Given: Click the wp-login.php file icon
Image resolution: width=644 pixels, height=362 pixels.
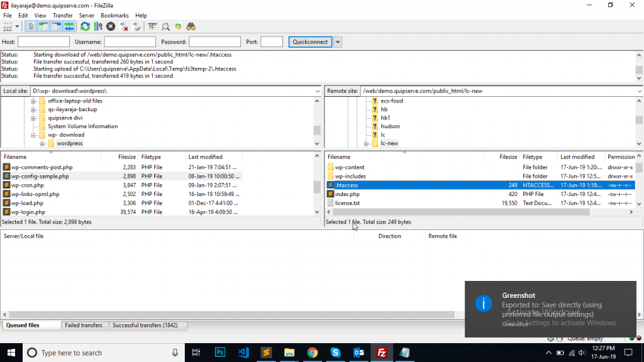Looking at the screenshot, I should coord(6,212).
